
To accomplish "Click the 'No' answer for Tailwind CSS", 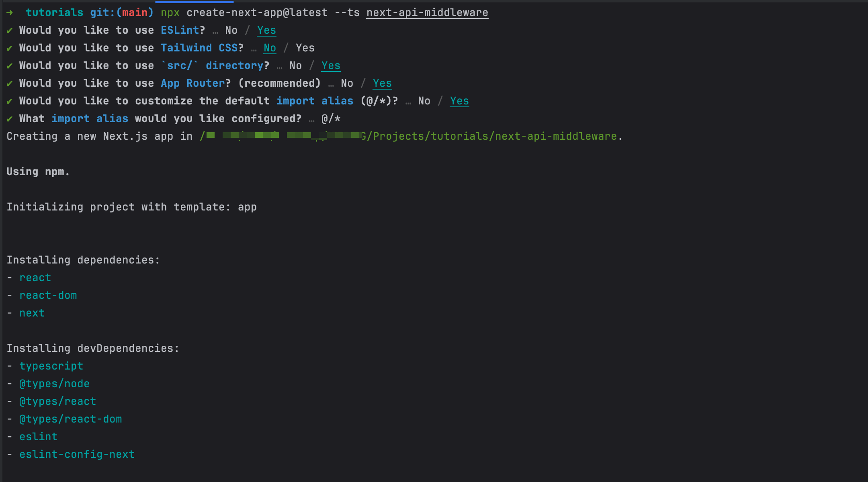I will (270, 48).
